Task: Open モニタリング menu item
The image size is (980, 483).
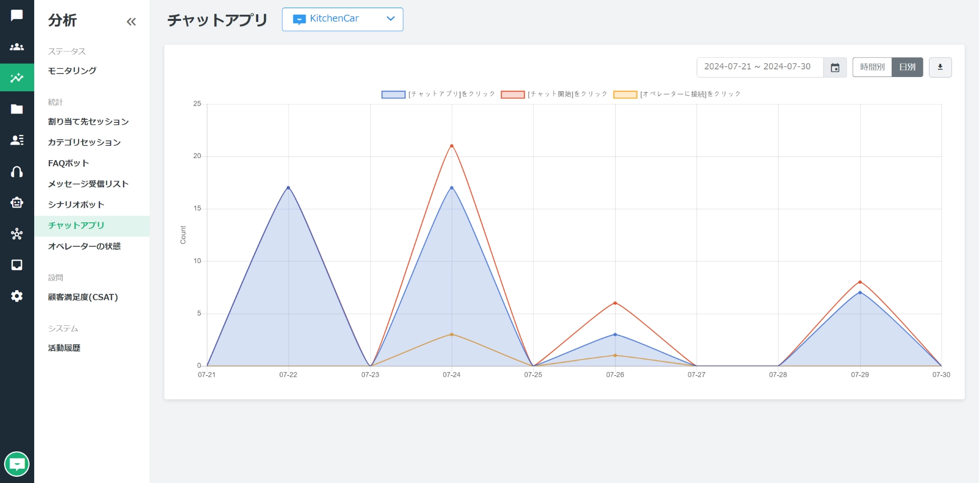Action: (72, 71)
